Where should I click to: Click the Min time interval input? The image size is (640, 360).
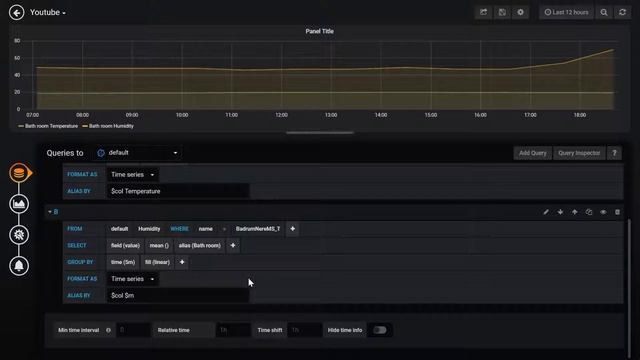(x=133, y=330)
